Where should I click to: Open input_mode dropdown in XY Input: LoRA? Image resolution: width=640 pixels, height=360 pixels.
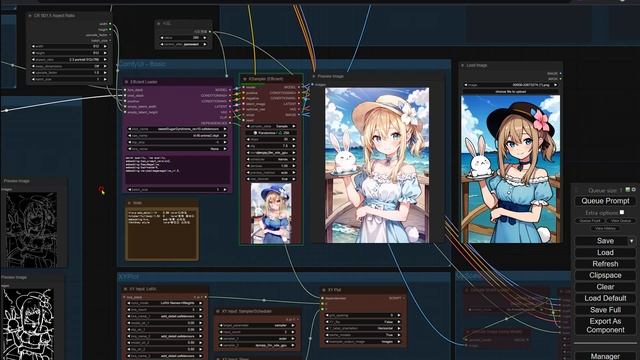pos(165,303)
